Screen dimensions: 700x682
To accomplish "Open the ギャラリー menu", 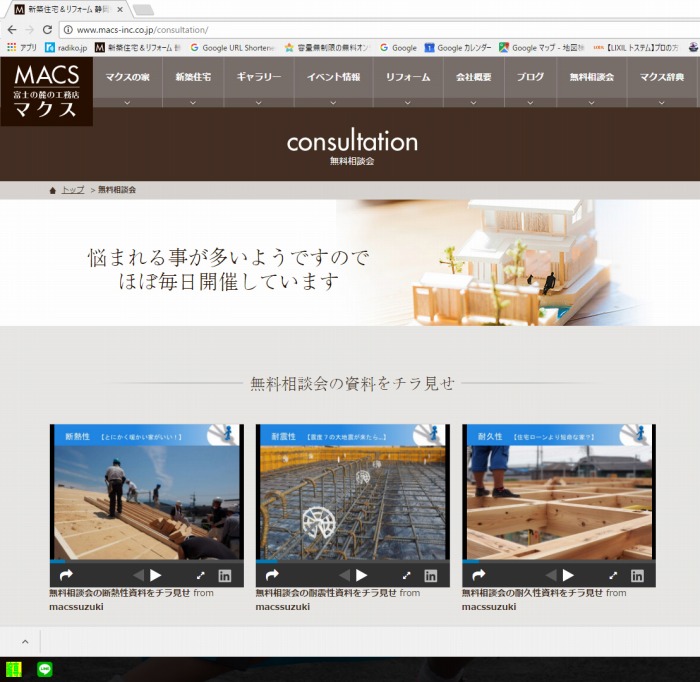I will tap(258, 77).
